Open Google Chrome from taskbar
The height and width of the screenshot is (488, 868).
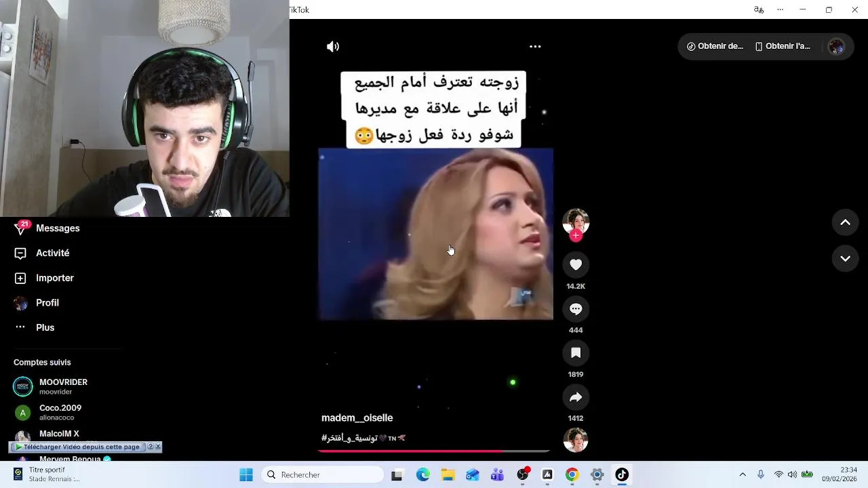pos(572,475)
